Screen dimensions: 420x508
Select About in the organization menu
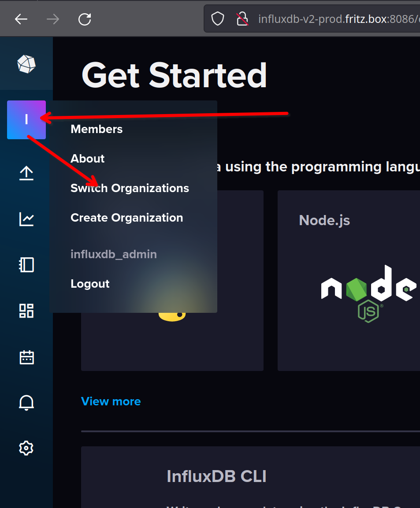87,159
